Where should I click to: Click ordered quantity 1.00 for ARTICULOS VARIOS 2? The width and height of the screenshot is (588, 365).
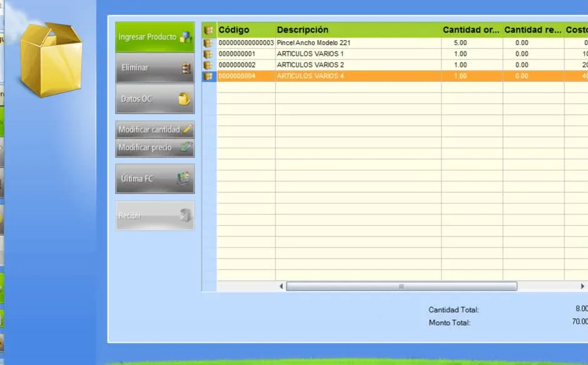pos(460,65)
